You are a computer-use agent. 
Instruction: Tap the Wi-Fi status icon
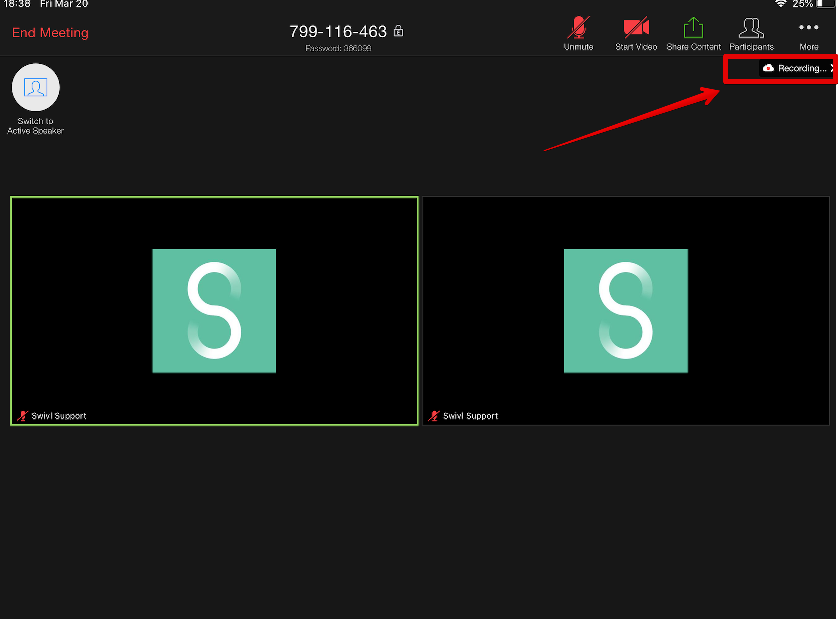pyautogui.click(x=780, y=4)
